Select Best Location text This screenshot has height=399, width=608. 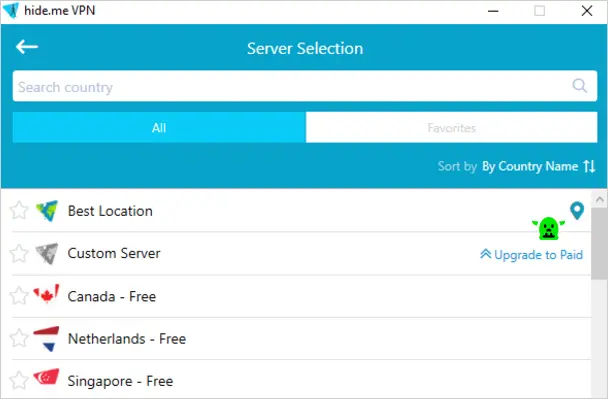[110, 211]
